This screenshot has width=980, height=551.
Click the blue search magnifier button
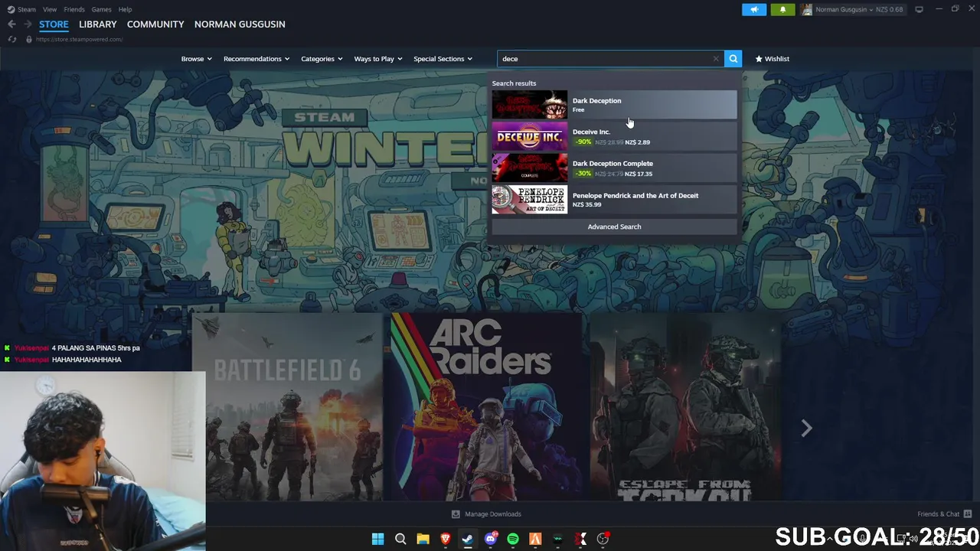733,59
